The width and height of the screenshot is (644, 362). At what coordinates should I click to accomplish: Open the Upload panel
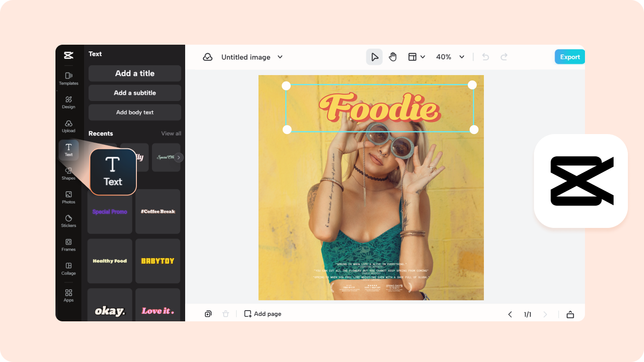[68, 126]
